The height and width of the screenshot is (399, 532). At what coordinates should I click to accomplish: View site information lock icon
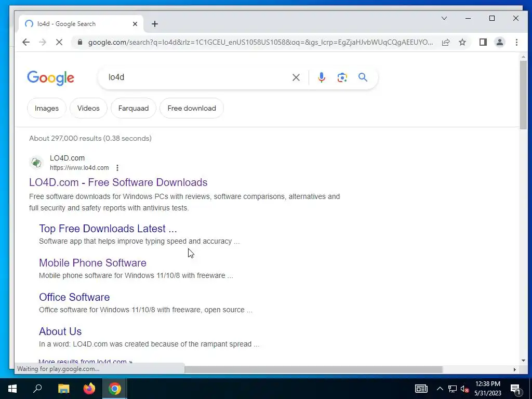pyautogui.click(x=79, y=42)
